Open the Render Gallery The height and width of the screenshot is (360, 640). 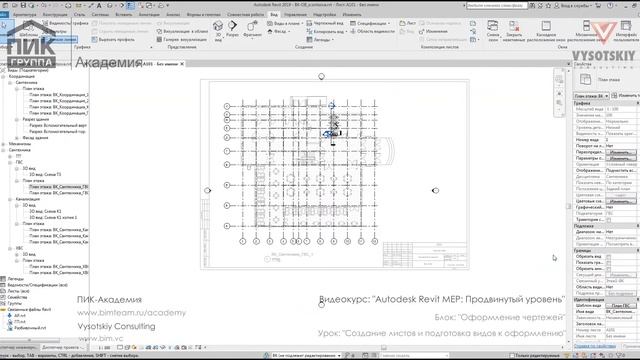(182, 40)
